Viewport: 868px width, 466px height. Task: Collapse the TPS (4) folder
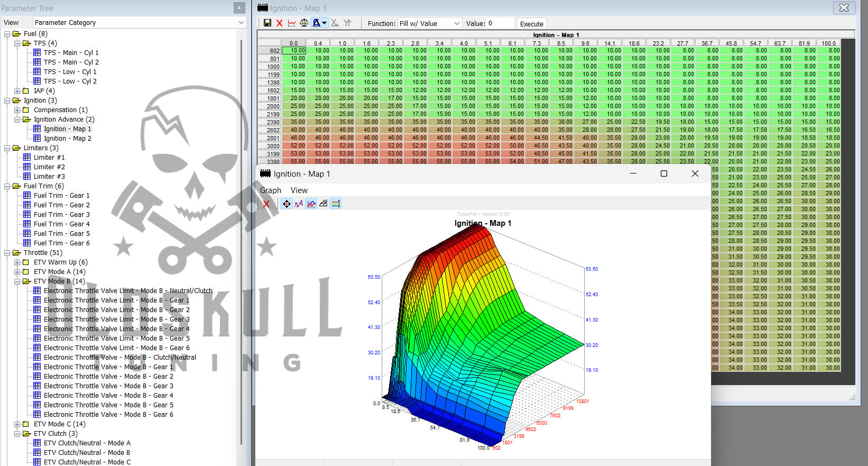click(x=17, y=43)
